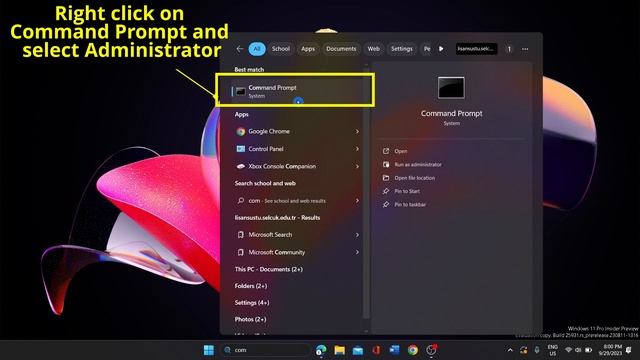Open the clock and date flyout
The image size is (640, 360).
point(610,350)
